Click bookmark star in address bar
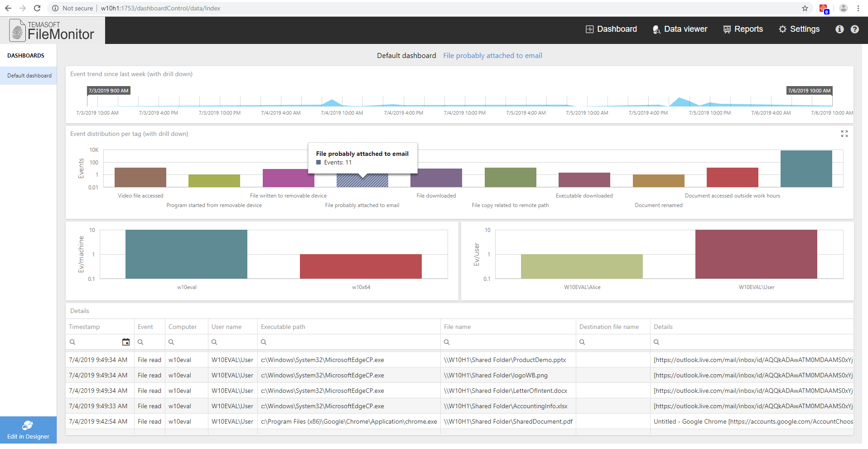This screenshot has height=449, width=868. pyautogui.click(x=805, y=8)
